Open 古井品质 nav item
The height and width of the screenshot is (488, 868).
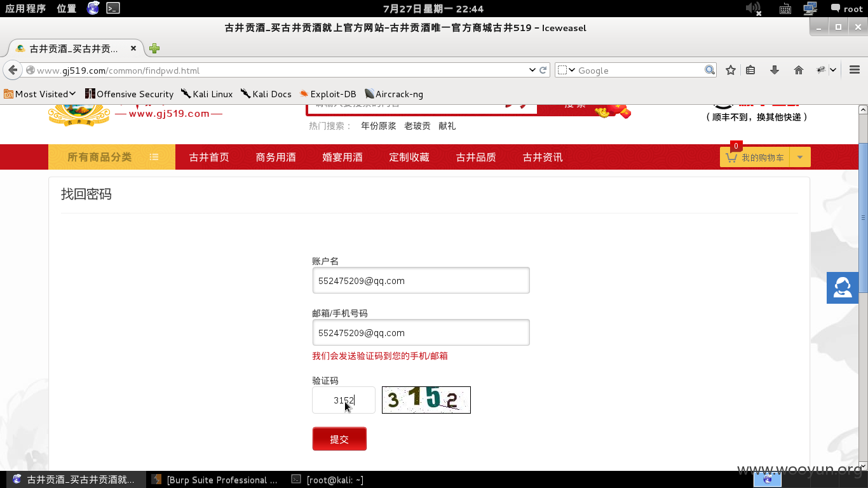click(x=476, y=157)
